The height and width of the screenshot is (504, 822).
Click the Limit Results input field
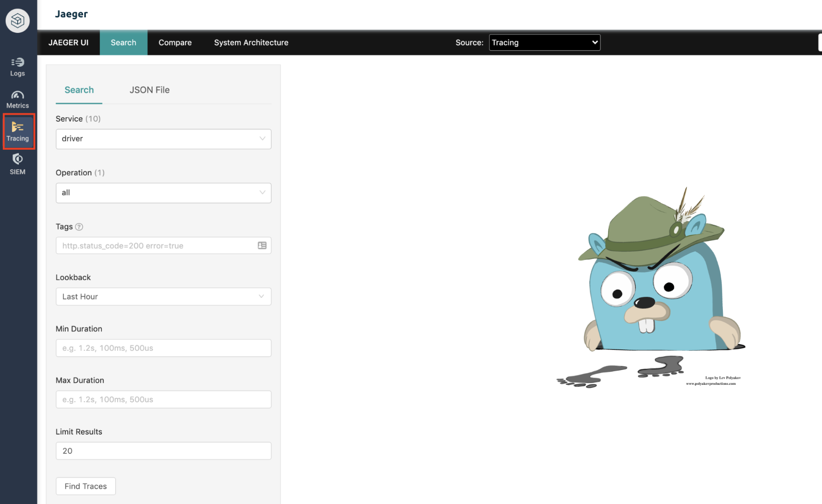click(163, 451)
